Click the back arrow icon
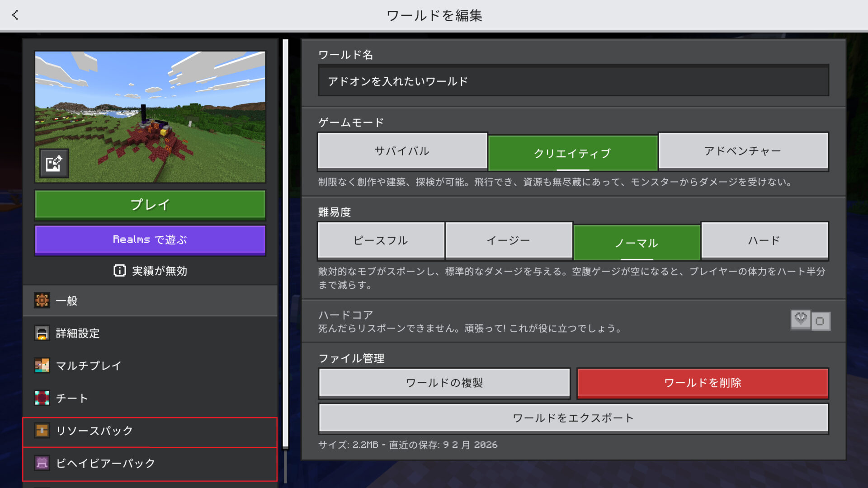The width and height of the screenshot is (868, 488). pyautogui.click(x=15, y=15)
